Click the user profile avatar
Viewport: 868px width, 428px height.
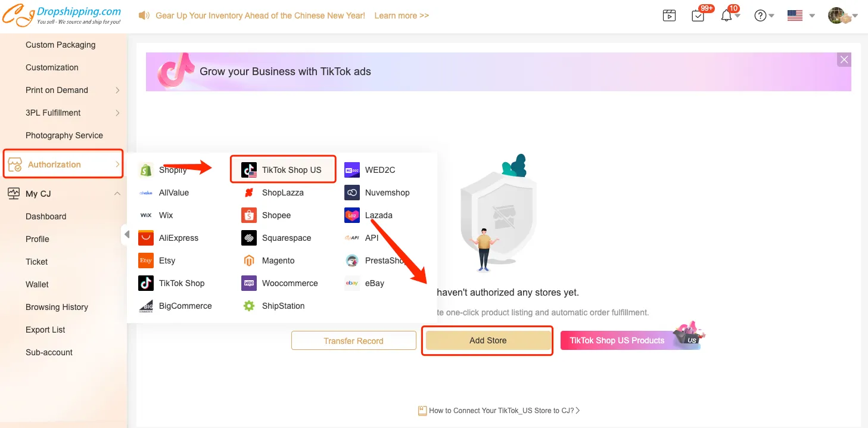(x=838, y=15)
